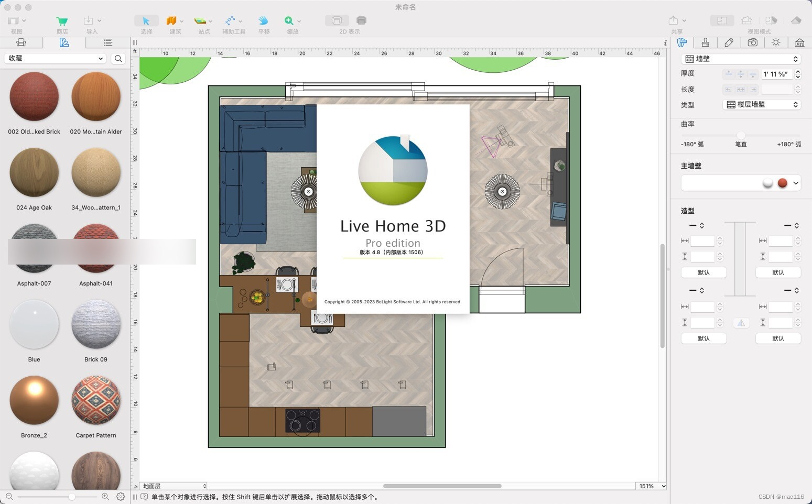
Task: Open the furniture library tab
Action: (21, 42)
